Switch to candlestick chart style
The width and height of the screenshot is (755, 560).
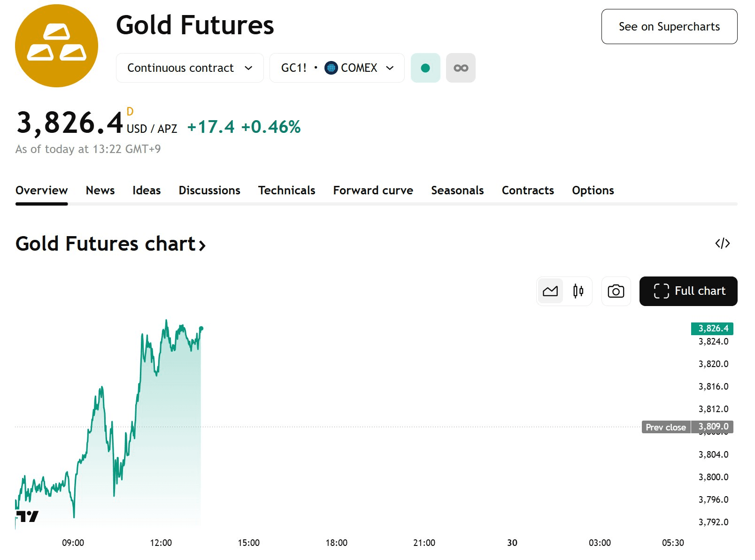pos(578,291)
